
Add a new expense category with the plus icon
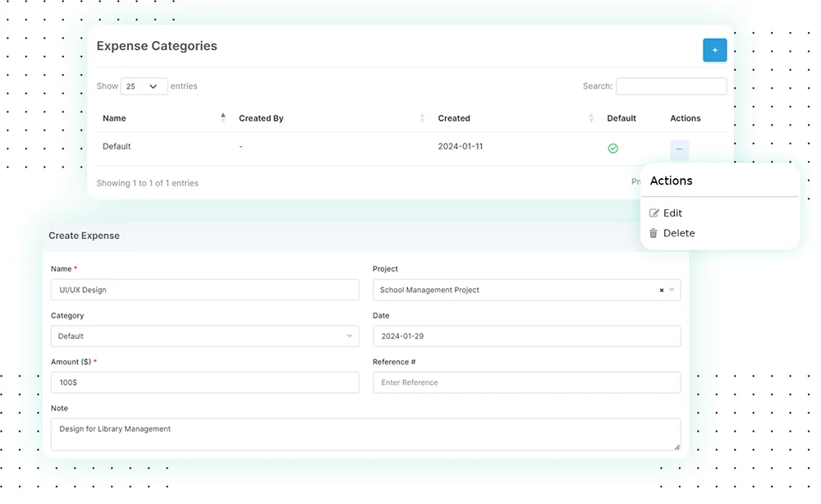(x=714, y=50)
